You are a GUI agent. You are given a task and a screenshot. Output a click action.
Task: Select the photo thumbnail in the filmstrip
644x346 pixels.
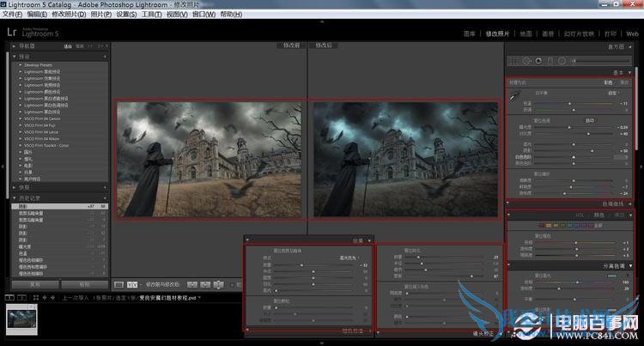[x=22, y=319]
